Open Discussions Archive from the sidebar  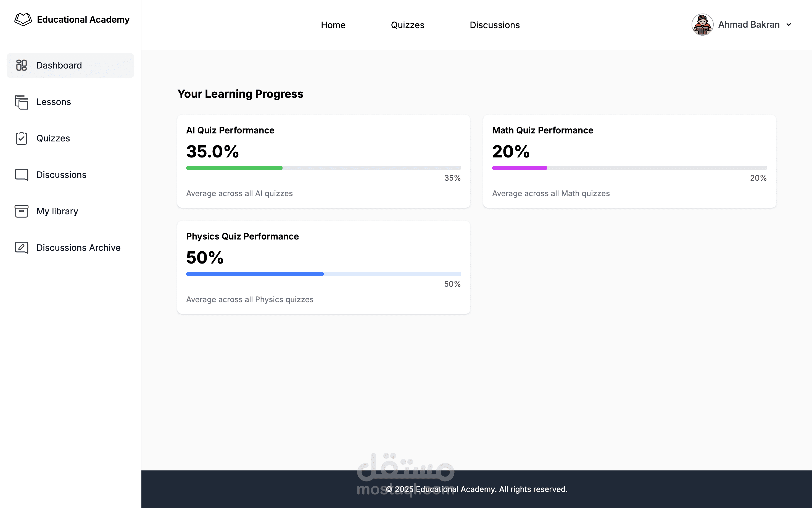click(x=78, y=248)
